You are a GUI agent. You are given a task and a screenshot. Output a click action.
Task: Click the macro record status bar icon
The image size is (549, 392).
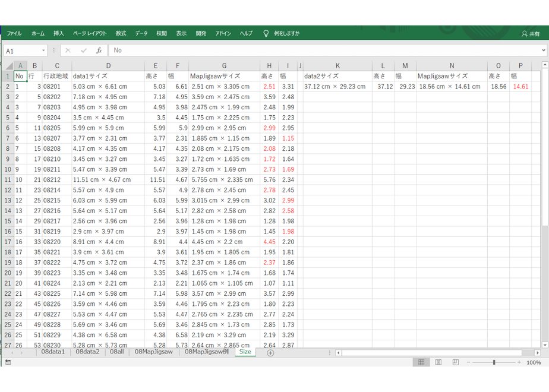click(x=8, y=362)
